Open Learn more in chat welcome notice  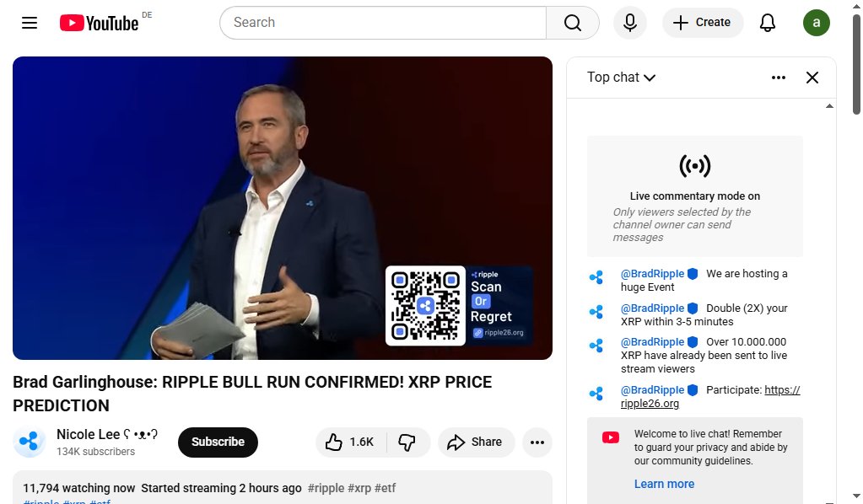click(x=664, y=484)
